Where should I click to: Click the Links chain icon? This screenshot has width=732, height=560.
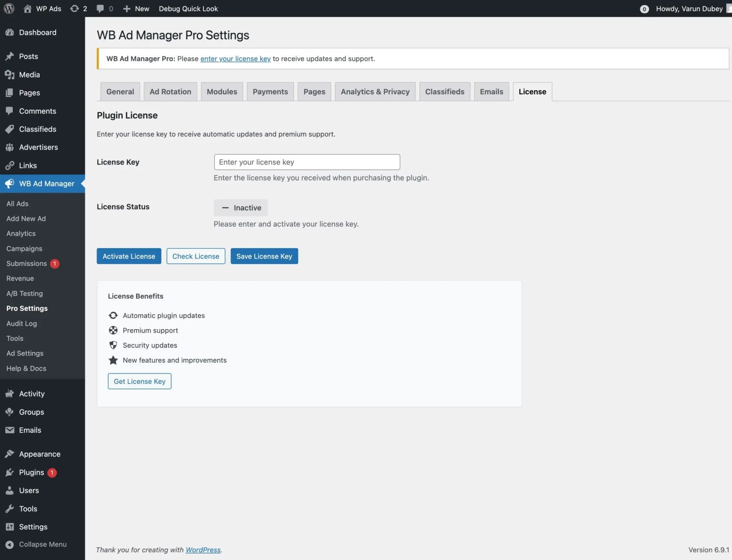click(x=10, y=165)
